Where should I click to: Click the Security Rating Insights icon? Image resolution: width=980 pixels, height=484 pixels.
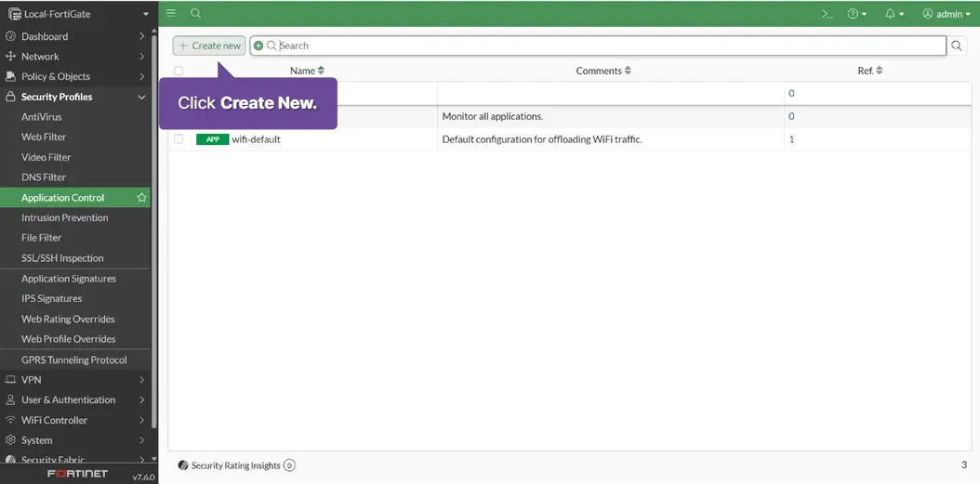point(183,465)
